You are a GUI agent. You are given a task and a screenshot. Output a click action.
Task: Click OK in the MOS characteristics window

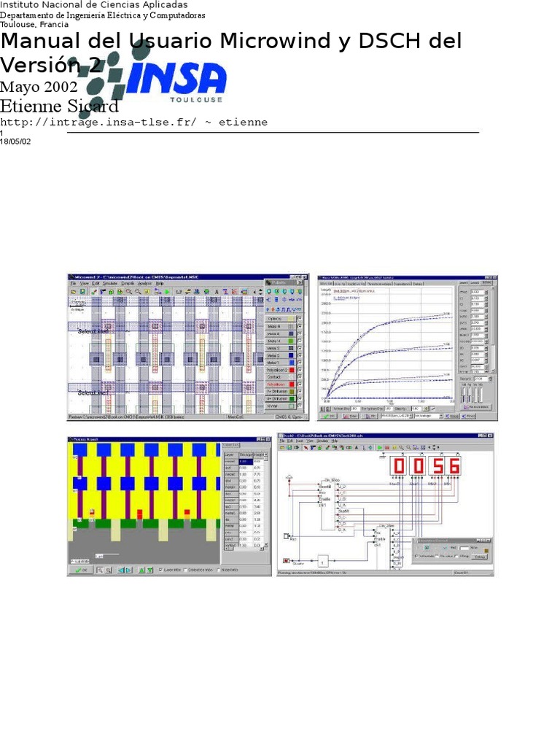(329, 416)
